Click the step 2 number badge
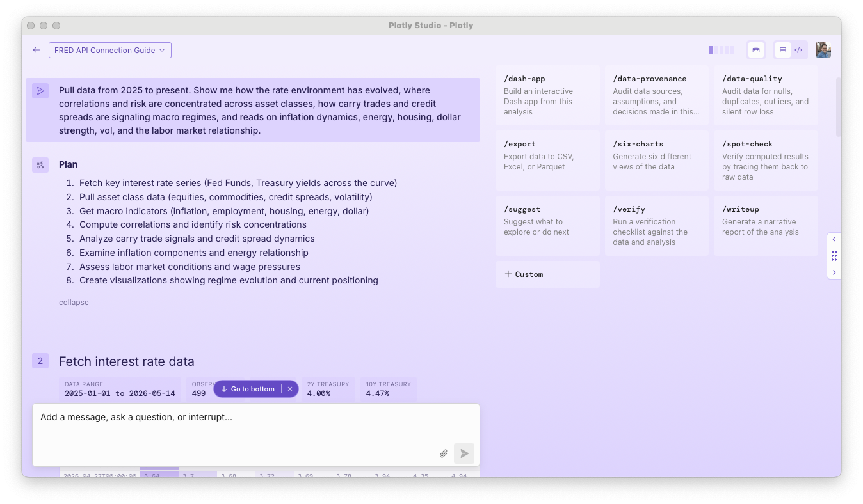863x504 pixels. [40, 361]
